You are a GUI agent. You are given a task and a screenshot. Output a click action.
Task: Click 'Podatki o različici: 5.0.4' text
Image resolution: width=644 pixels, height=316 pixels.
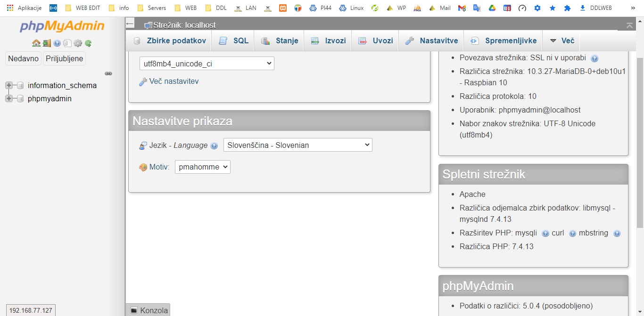[526, 306]
